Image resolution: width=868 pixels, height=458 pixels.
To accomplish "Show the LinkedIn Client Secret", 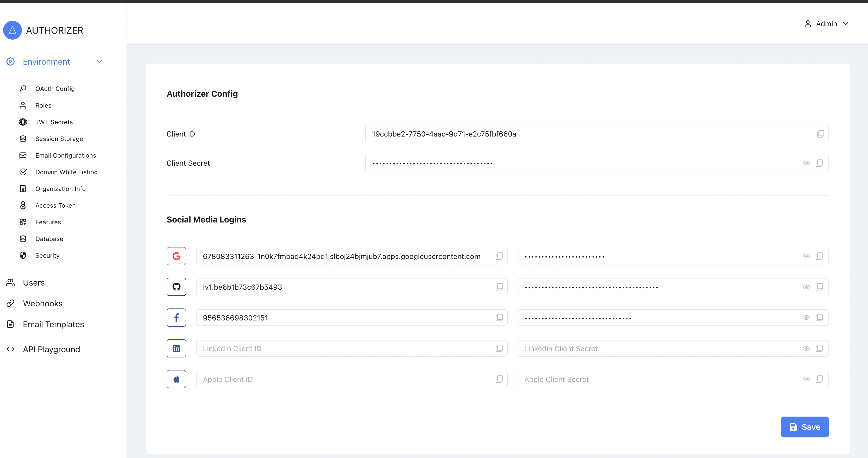I will [x=806, y=348].
